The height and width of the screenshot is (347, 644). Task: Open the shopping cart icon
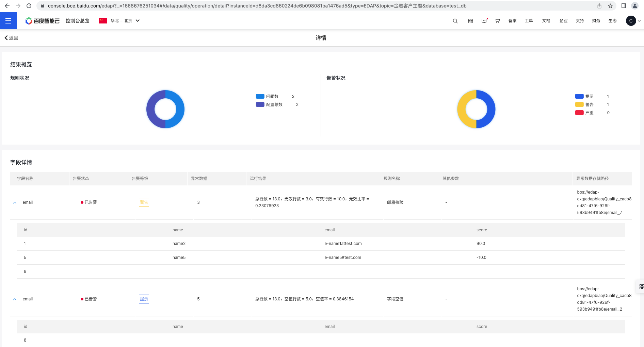497,21
